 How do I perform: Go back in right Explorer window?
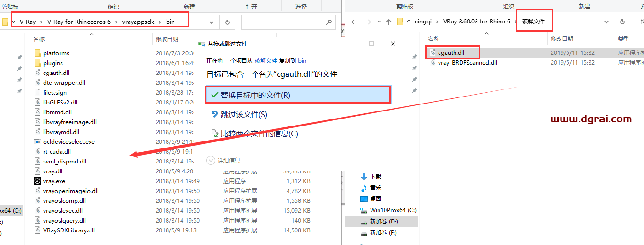(355, 22)
